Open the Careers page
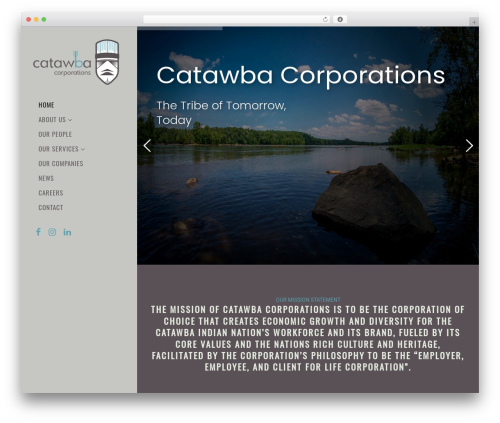This screenshot has height=423, width=500. point(51,193)
